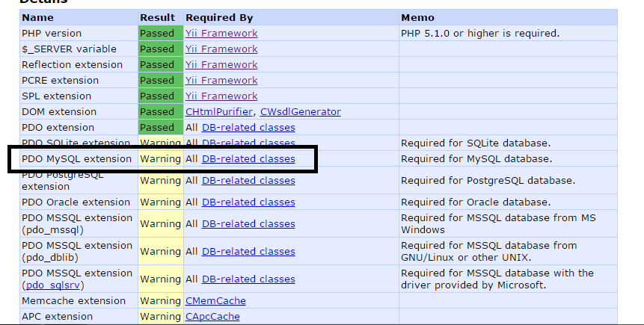Follow the pdo_sqlsrv link in Name column

coord(52,285)
